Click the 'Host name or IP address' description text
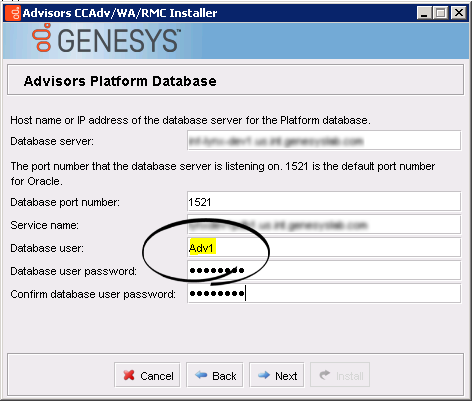Screen dimensions: 473x401 190,120
